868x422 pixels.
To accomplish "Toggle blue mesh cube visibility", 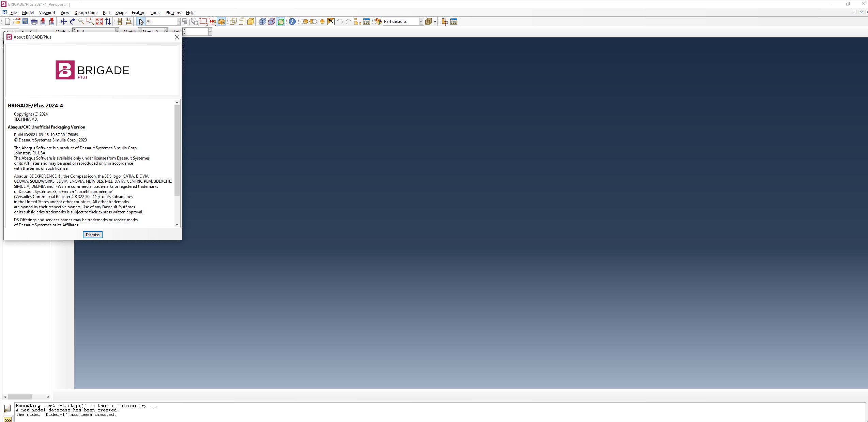I will [263, 21].
